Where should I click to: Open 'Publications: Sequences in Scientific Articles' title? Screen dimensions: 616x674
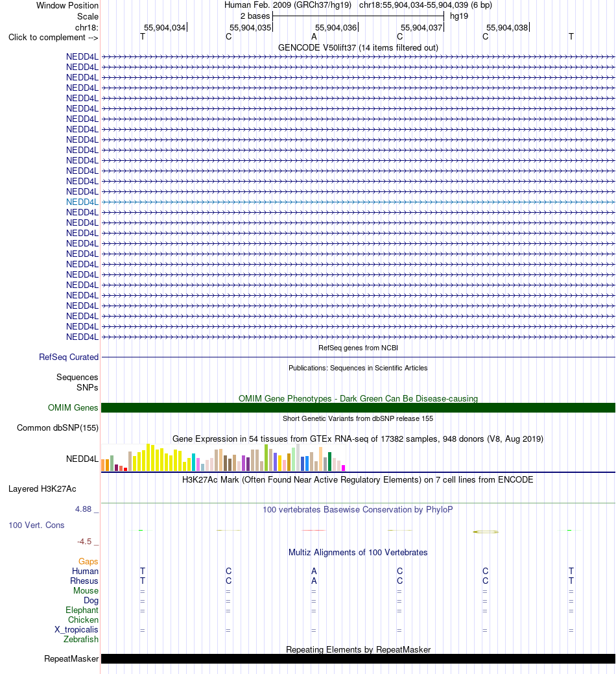358,368
